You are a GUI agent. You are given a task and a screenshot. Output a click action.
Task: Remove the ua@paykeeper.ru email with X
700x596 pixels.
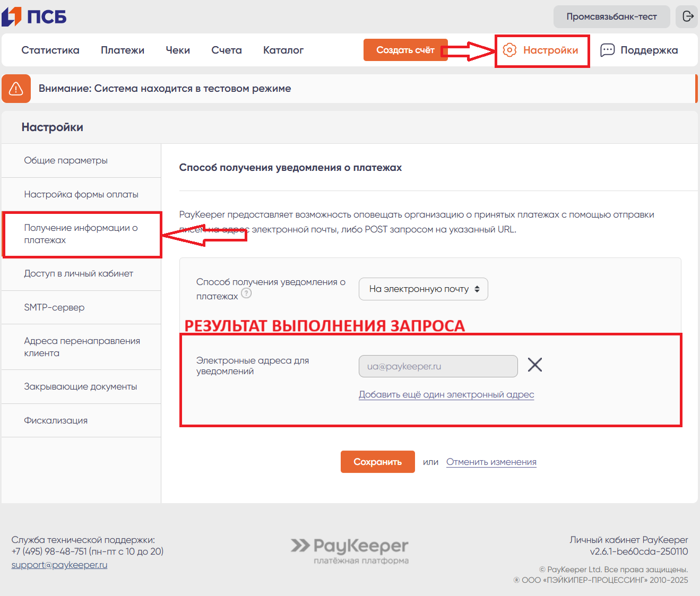(535, 365)
